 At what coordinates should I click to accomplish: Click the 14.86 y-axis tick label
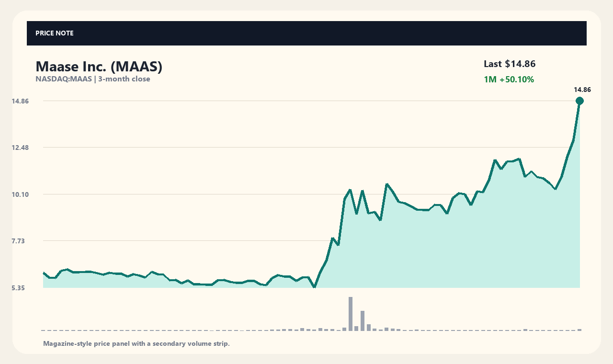point(20,101)
